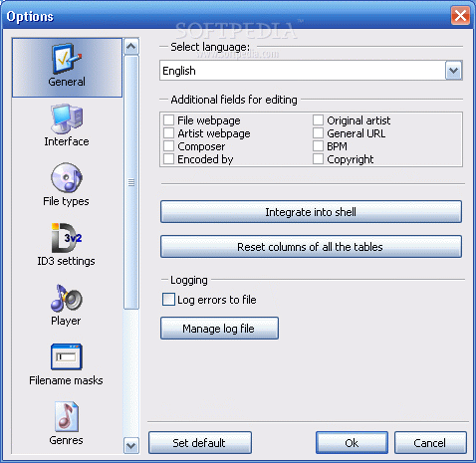
Task: Click the sidebar scrollbar thumb
Action: tap(131, 182)
